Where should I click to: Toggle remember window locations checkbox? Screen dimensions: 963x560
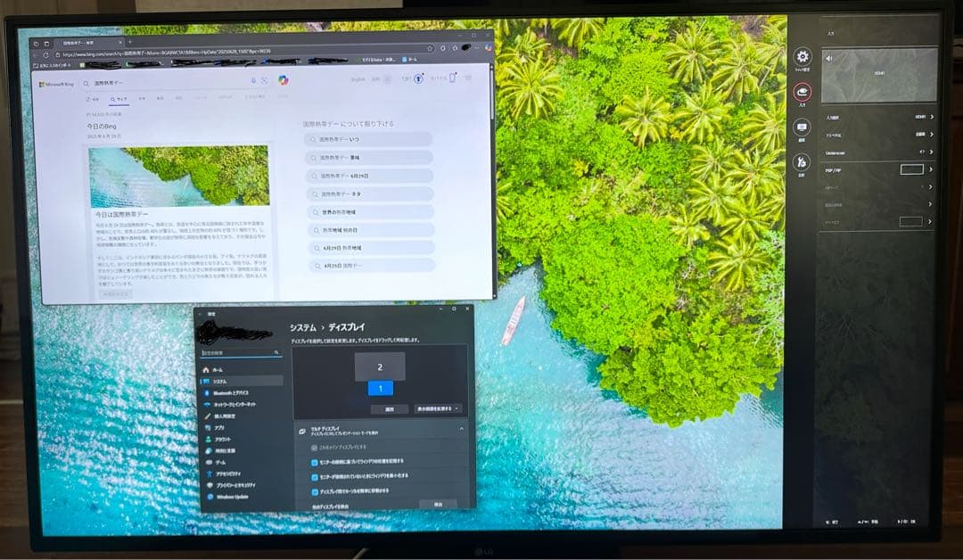coord(315,462)
